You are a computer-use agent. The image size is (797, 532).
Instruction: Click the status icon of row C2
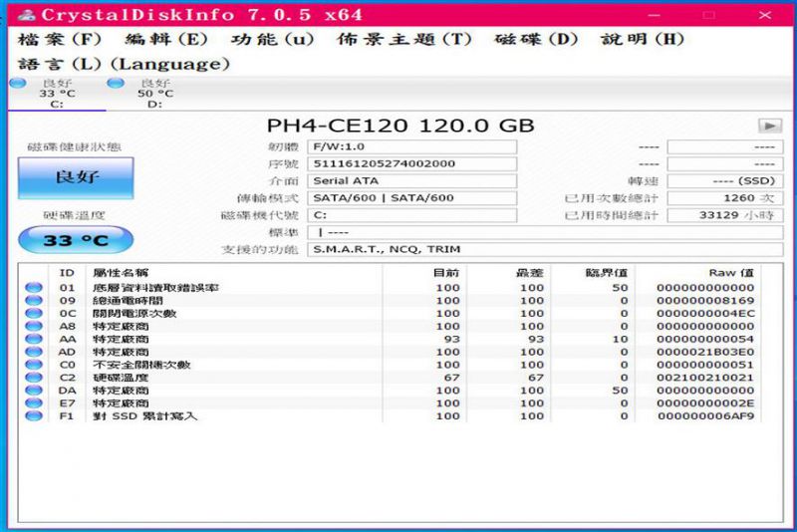coord(34,378)
